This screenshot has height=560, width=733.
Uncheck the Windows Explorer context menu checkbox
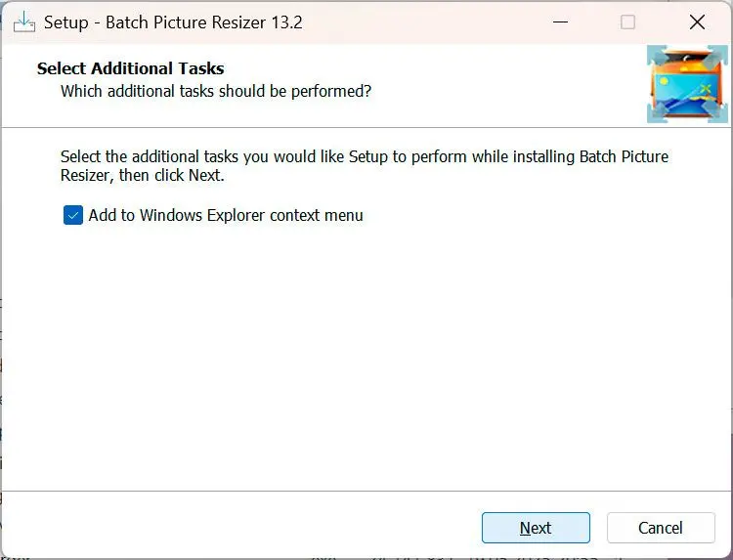click(73, 215)
